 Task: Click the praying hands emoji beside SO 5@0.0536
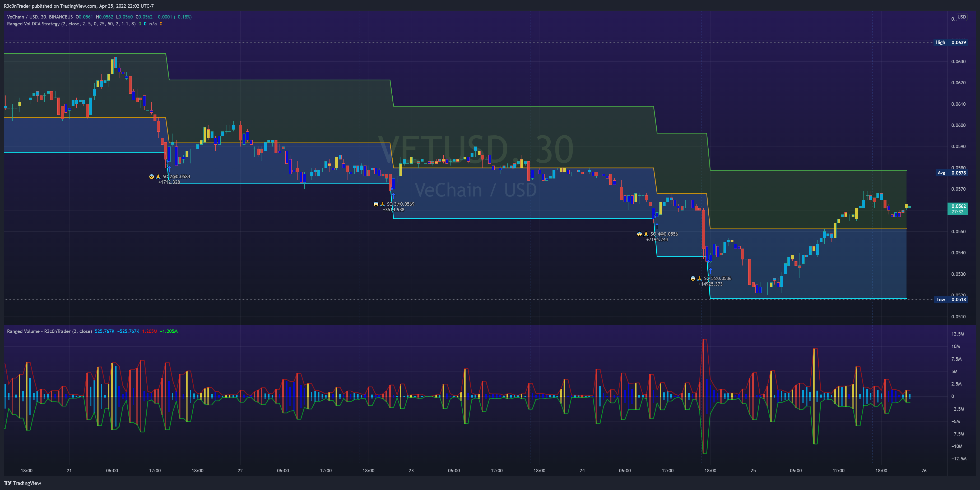point(699,278)
